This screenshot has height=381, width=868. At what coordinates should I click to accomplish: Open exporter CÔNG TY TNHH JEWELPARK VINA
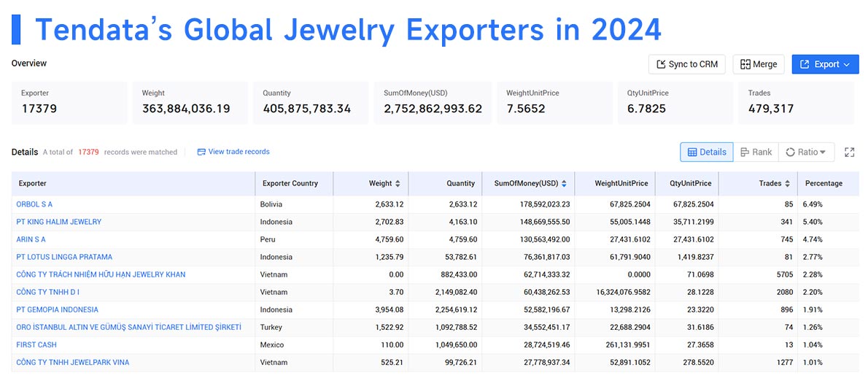click(x=73, y=363)
